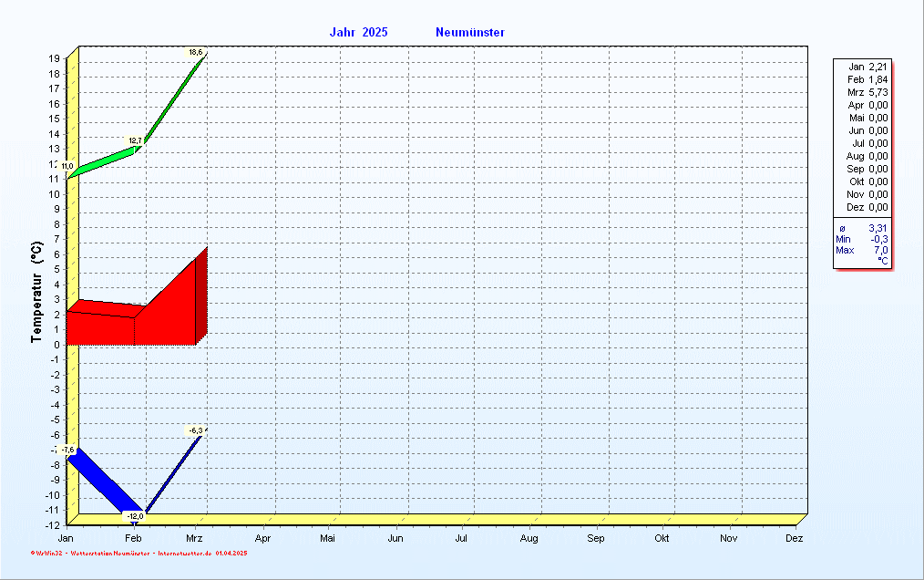Click the vertical axis title 'Temperatur (°C)'
The width and height of the screenshot is (924, 580).
(x=36, y=292)
